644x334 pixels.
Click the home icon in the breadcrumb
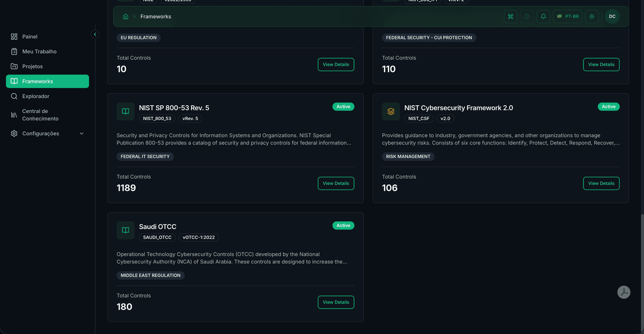125,16
